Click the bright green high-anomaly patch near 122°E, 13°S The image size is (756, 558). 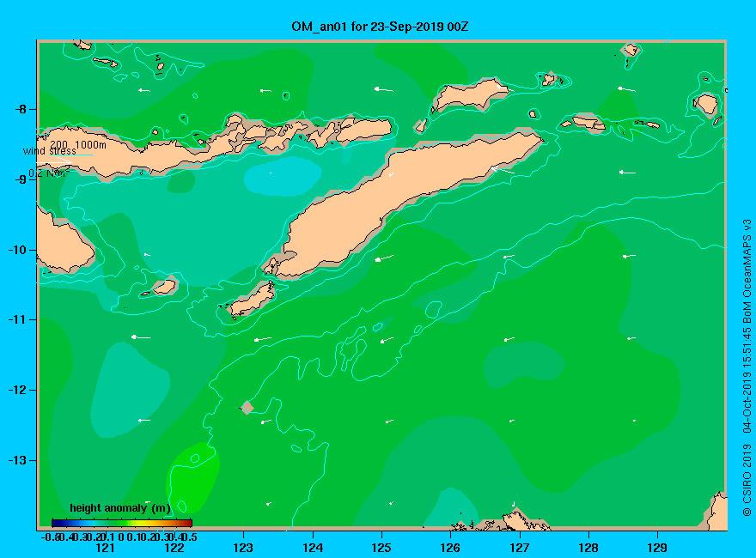(192, 477)
